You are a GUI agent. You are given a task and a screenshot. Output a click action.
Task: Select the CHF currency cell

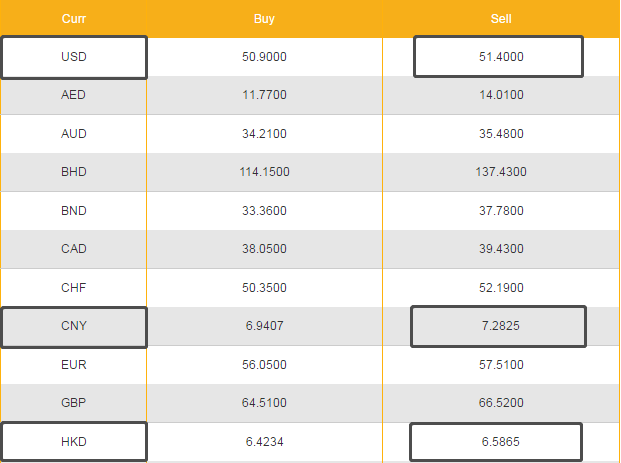coord(74,288)
